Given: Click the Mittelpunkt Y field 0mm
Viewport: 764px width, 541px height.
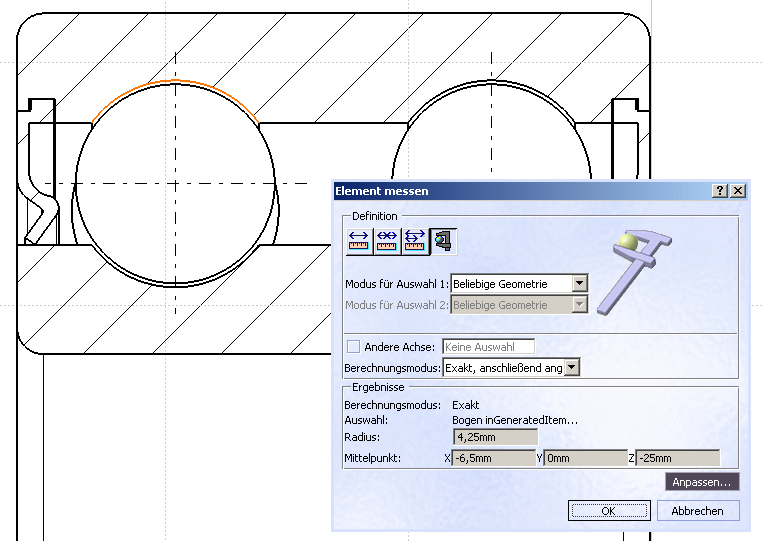Looking at the screenshot, I should click(x=585, y=458).
